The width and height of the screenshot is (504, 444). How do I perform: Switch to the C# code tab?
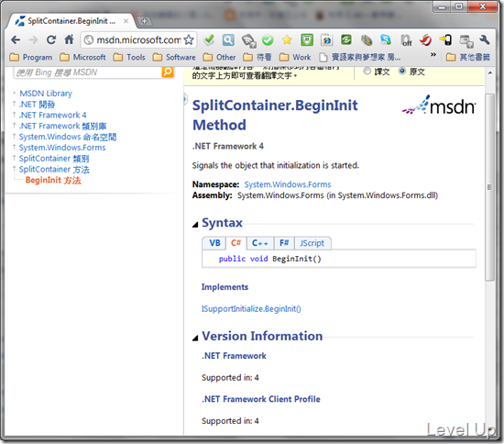pyautogui.click(x=236, y=243)
